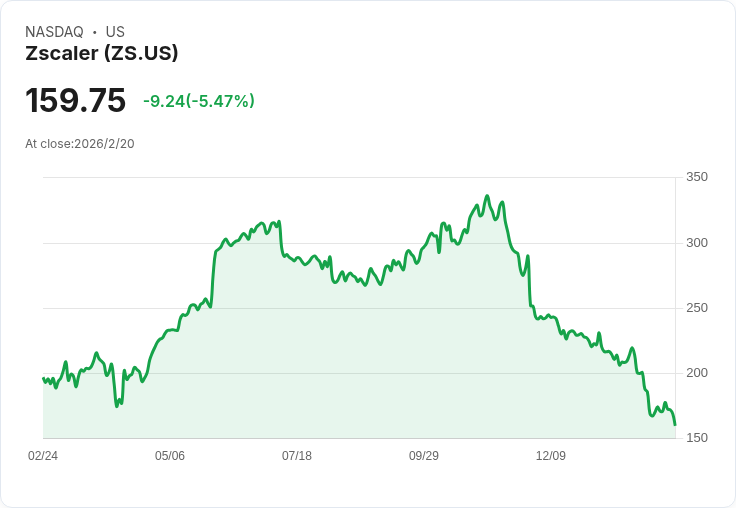
Task: Select the 07/18 date on the x-axis
Action: [x=297, y=456]
